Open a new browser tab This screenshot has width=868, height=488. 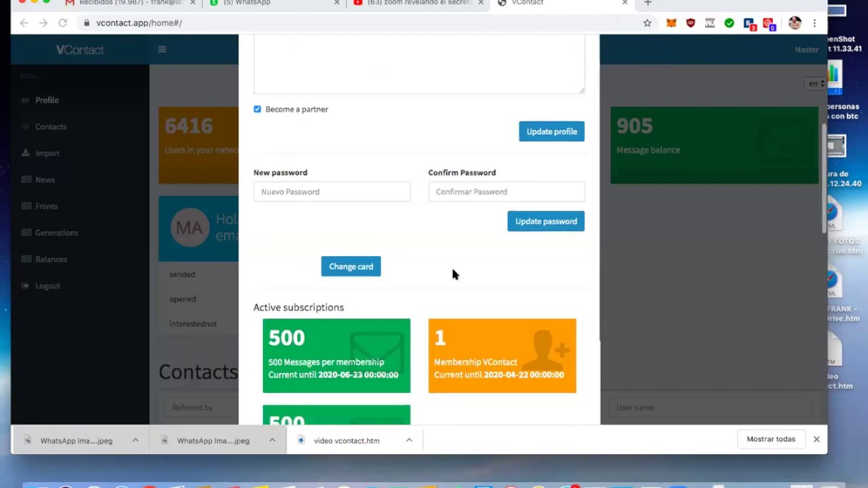pyautogui.click(x=648, y=3)
